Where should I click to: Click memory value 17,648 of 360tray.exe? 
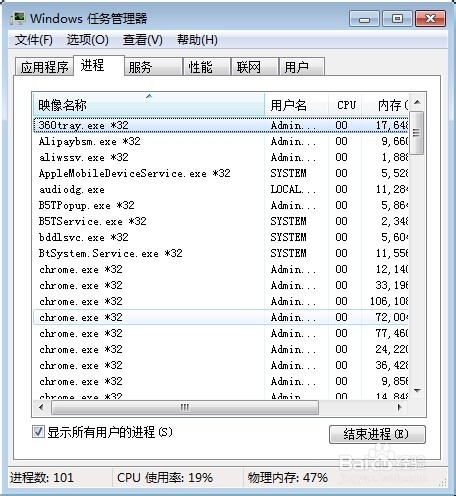(x=392, y=125)
